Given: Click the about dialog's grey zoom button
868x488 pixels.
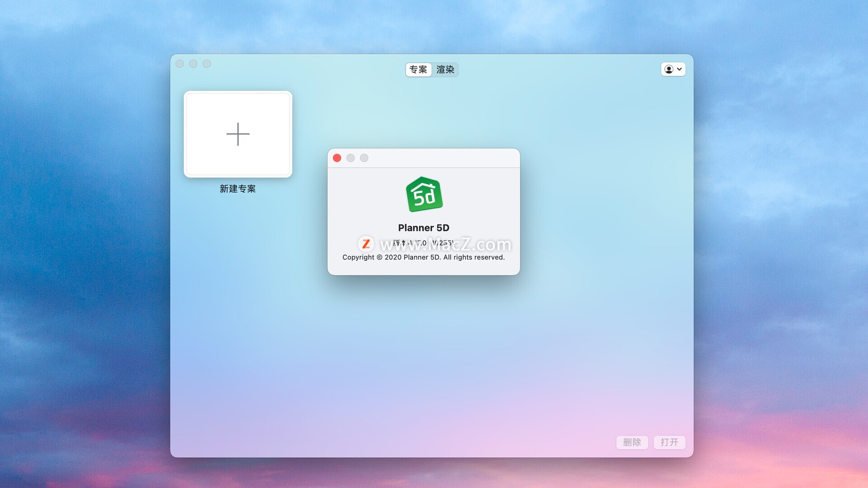Looking at the screenshot, I should pyautogui.click(x=364, y=158).
